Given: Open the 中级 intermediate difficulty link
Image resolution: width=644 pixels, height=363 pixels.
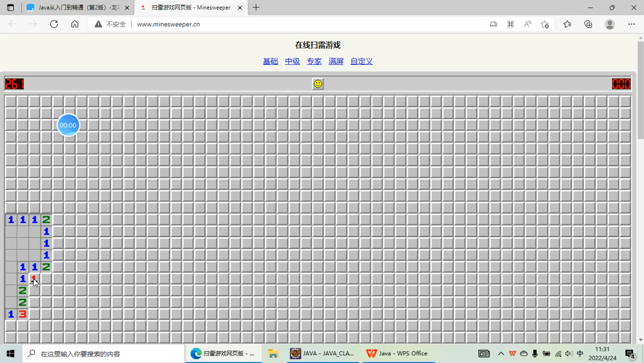Looking at the screenshot, I should click(x=292, y=61).
